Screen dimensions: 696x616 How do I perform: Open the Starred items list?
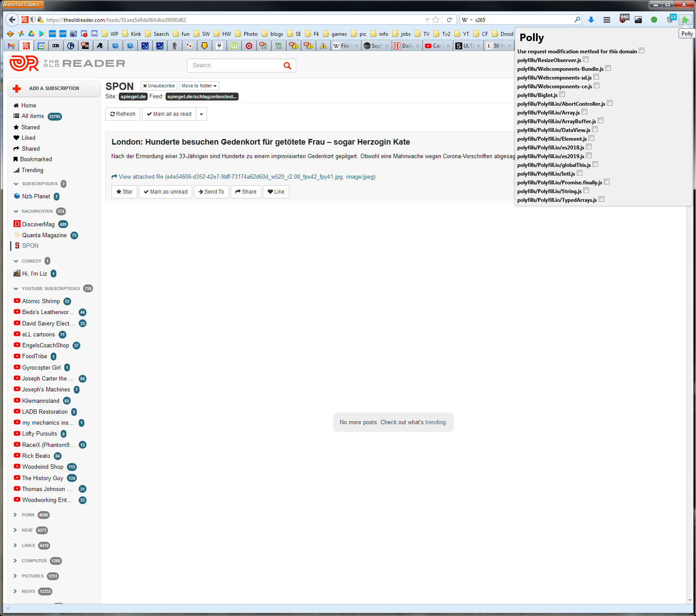coord(30,127)
